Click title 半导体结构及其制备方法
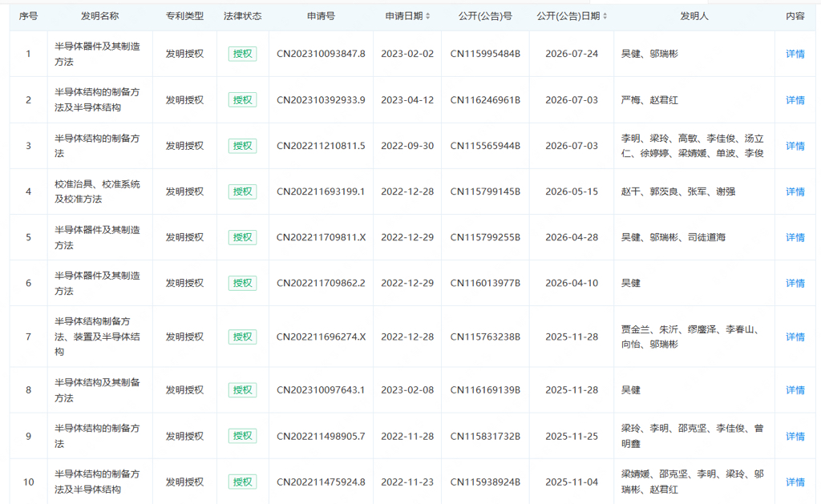The image size is (821, 504). [x=97, y=390]
